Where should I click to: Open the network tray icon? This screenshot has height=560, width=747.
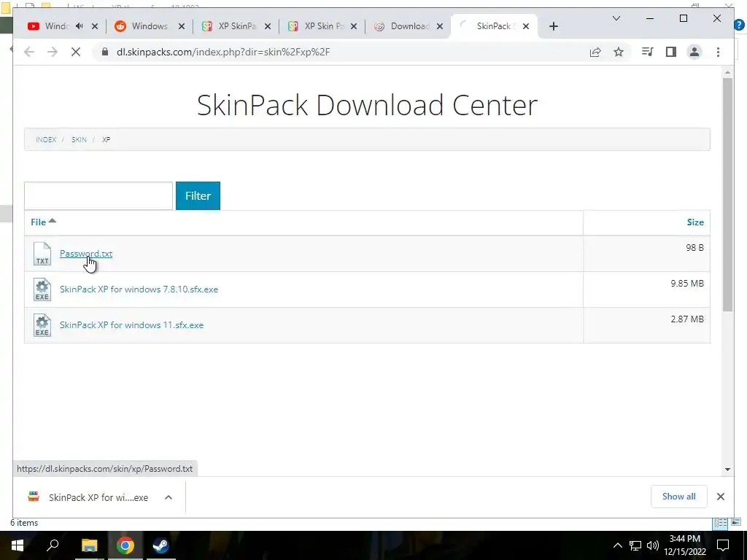tap(635, 545)
